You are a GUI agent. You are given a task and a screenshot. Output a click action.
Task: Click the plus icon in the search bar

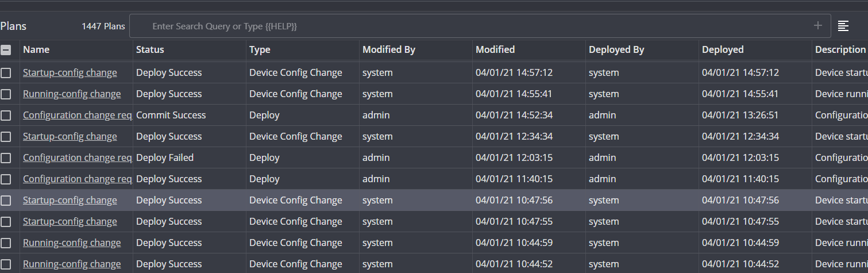(818, 26)
